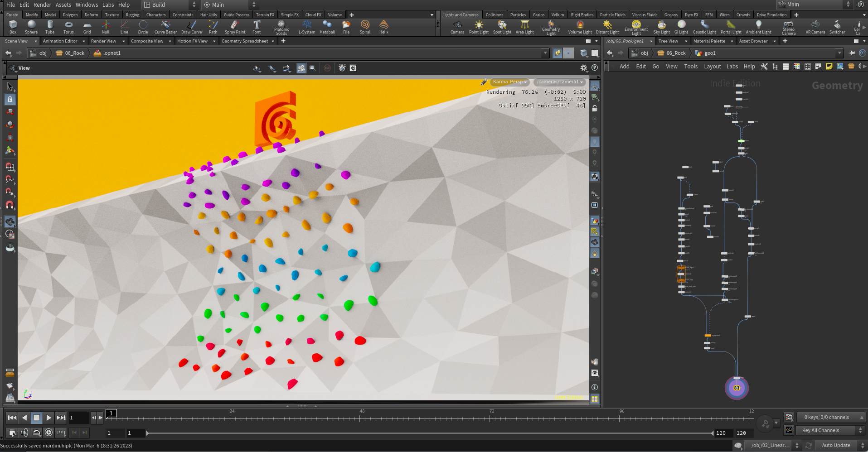Create a Point Light
The width and height of the screenshot is (868, 452).
click(x=479, y=27)
